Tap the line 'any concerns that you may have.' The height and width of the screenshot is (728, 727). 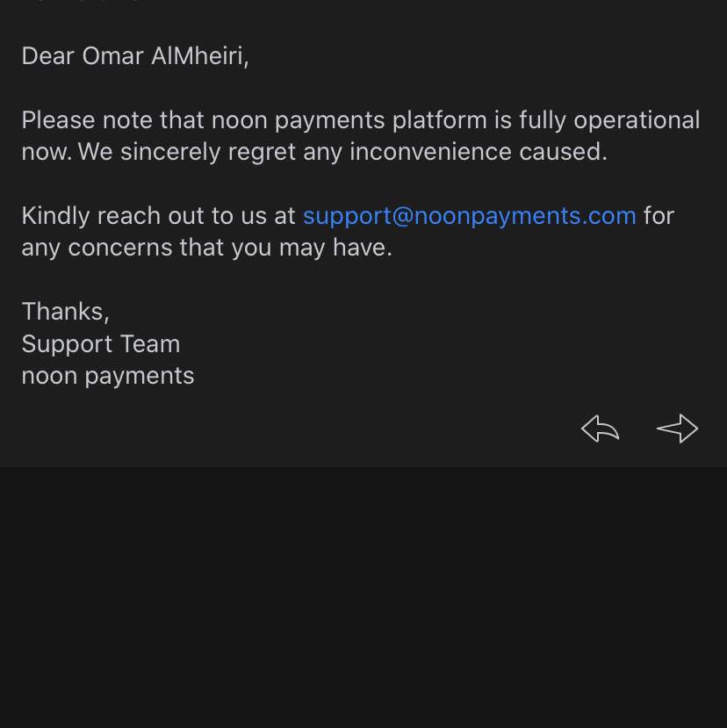(207, 248)
